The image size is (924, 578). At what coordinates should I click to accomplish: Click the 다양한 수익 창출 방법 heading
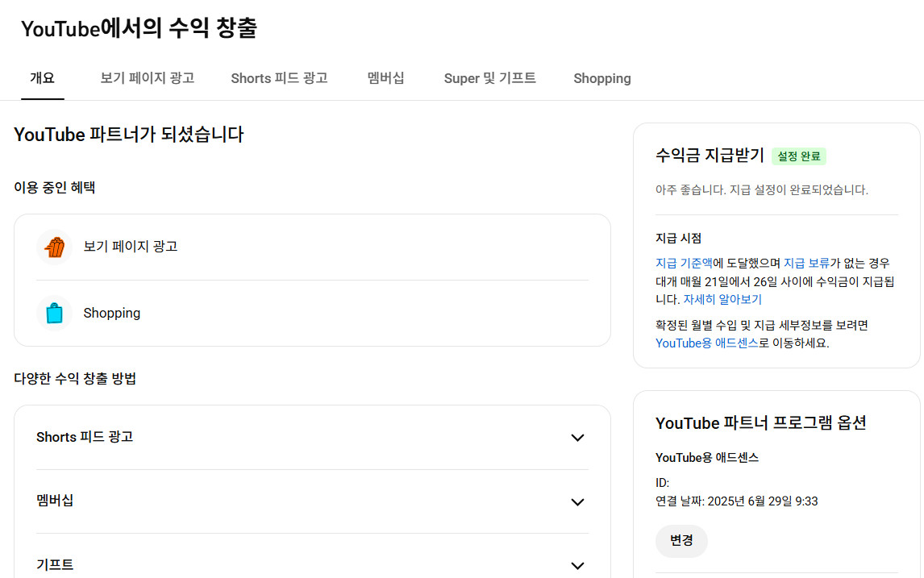(x=75, y=379)
